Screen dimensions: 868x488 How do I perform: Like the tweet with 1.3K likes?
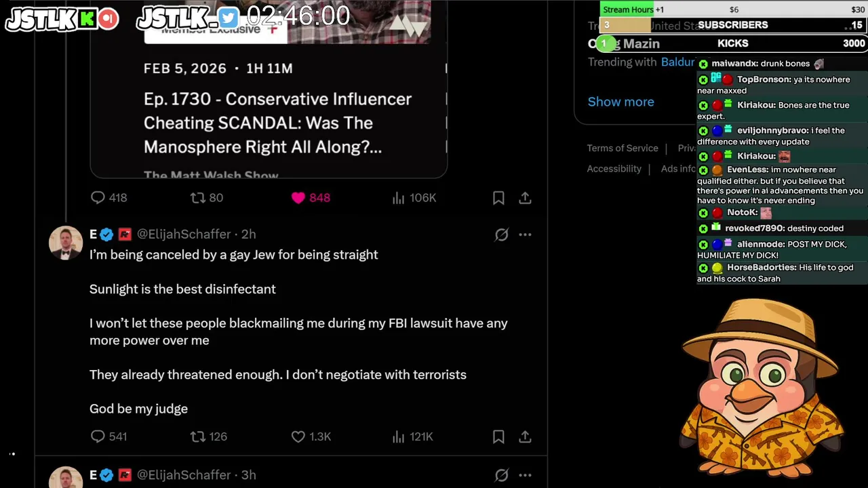tap(298, 436)
